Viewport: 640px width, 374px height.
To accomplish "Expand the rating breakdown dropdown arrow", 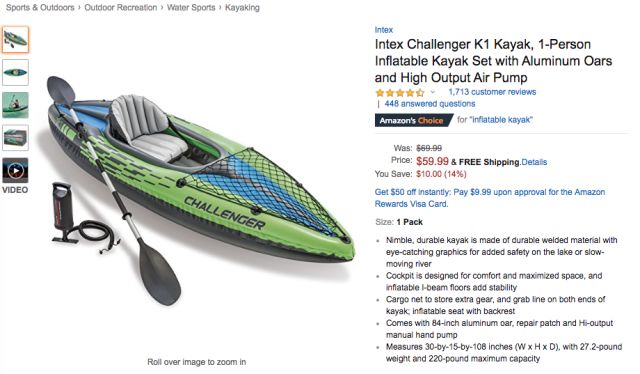I will pos(433,92).
